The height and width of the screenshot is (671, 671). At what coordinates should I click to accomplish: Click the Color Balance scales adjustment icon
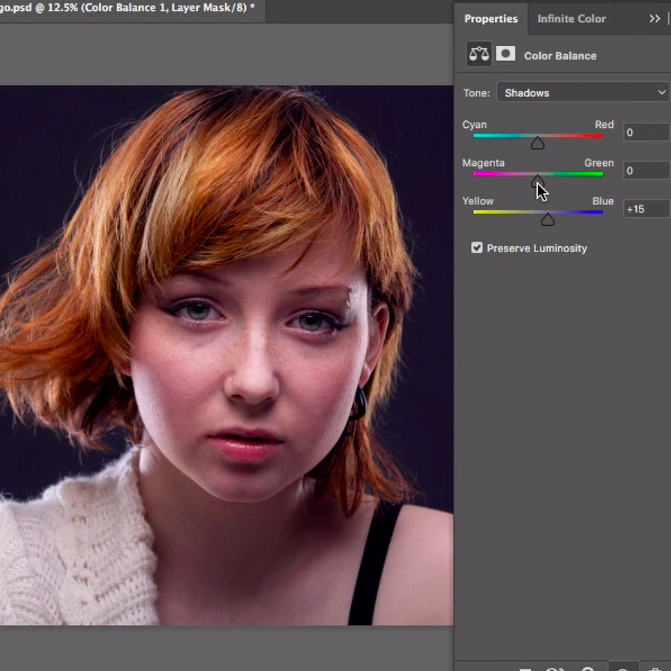[x=479, y=55]
